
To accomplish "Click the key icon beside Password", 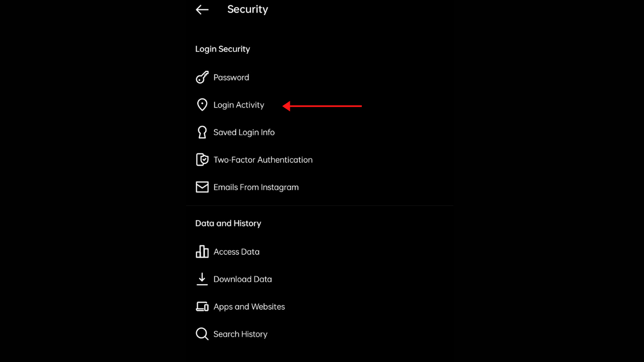I will 202,77.
